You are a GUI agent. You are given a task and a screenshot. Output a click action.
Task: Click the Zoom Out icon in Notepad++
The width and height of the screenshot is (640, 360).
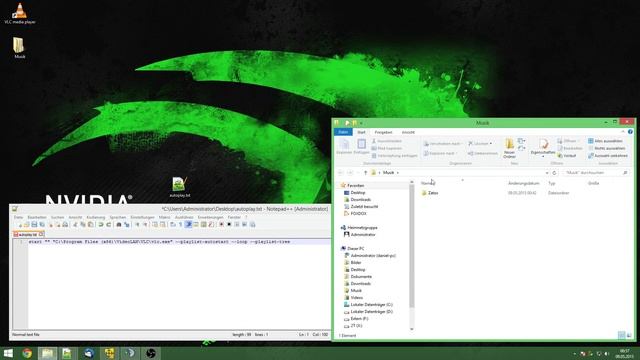(x=146, y=224)
